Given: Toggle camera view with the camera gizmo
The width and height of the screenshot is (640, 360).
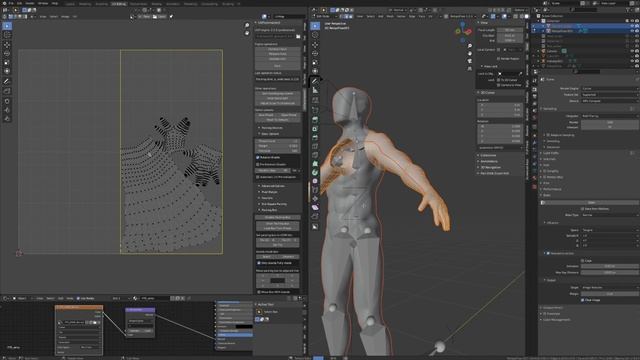Looking at the screenshot, I should (x=470, y=61).
